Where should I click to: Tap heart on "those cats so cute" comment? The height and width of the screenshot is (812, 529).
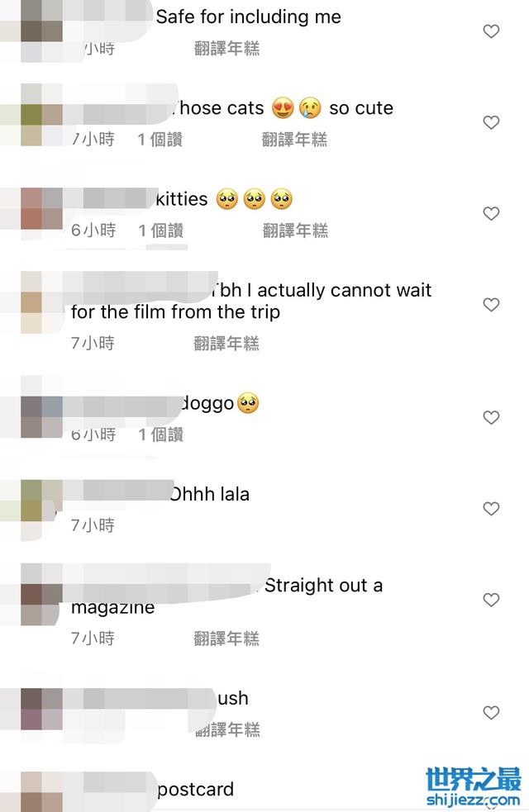(x=491, y=123)
